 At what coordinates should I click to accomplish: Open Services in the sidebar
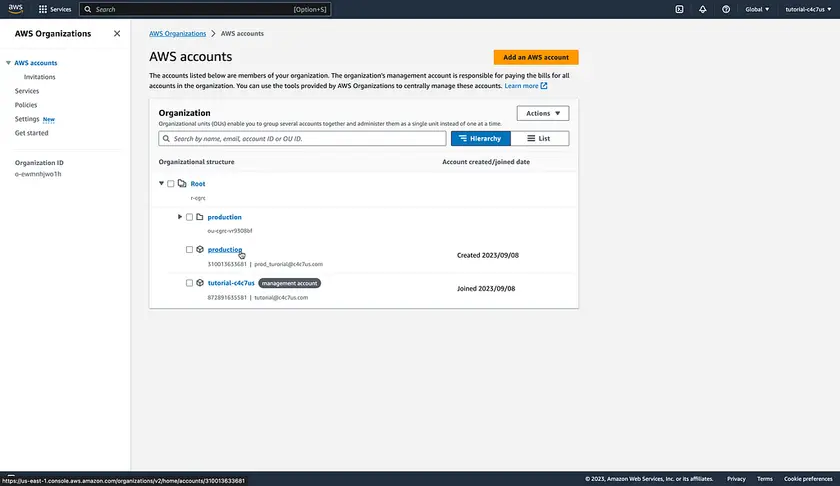coord(27,91)
